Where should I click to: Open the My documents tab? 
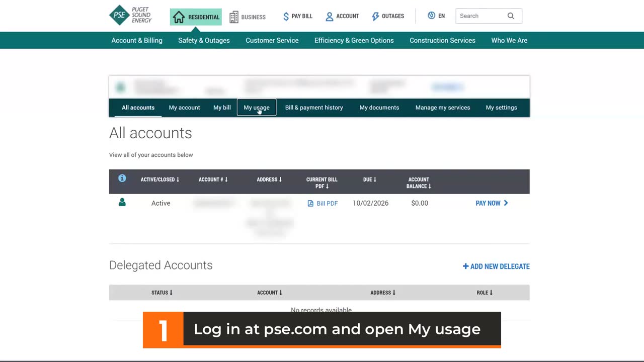(379, 108)
